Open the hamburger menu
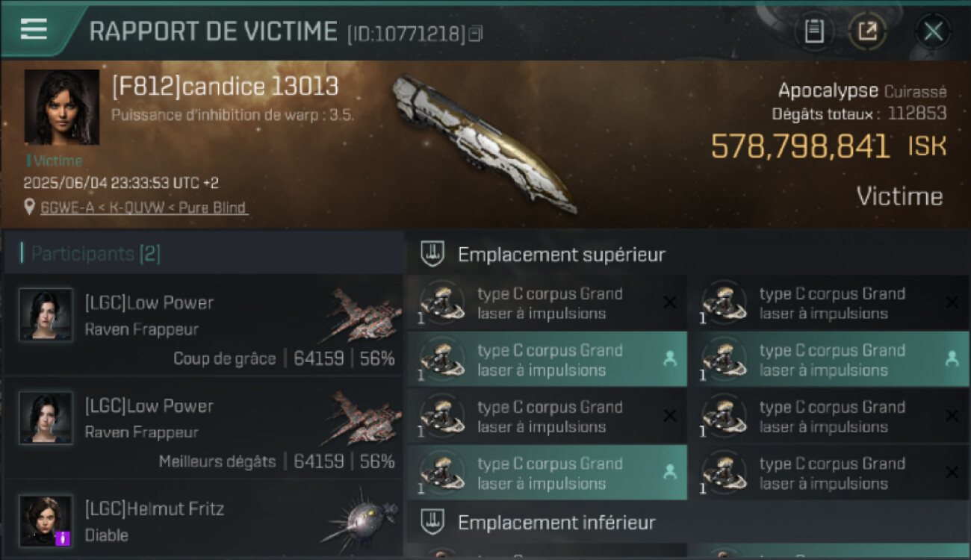Image resolution: width=971 pixels, height=560 pixels. [34, 29]
